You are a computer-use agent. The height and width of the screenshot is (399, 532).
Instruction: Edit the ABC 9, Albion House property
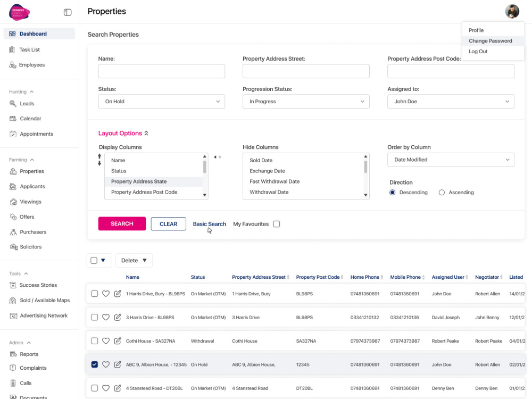pos(118,364)
